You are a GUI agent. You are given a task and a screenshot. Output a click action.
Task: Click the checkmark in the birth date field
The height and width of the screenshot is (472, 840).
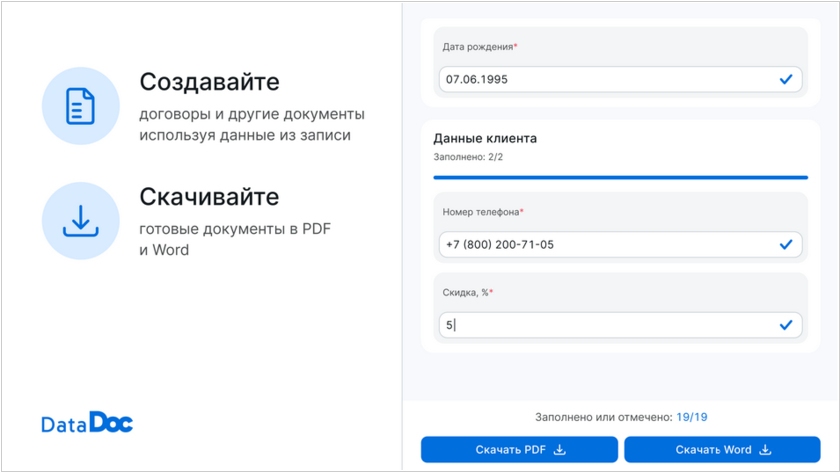pyautogui.click(x=785, y=79)
